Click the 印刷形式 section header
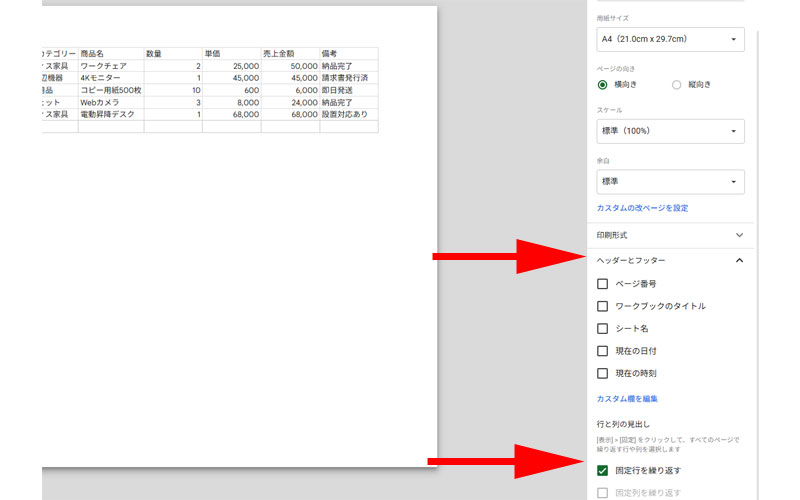The image size is (800, 500). pyautogui.click(x=670, y=235)
